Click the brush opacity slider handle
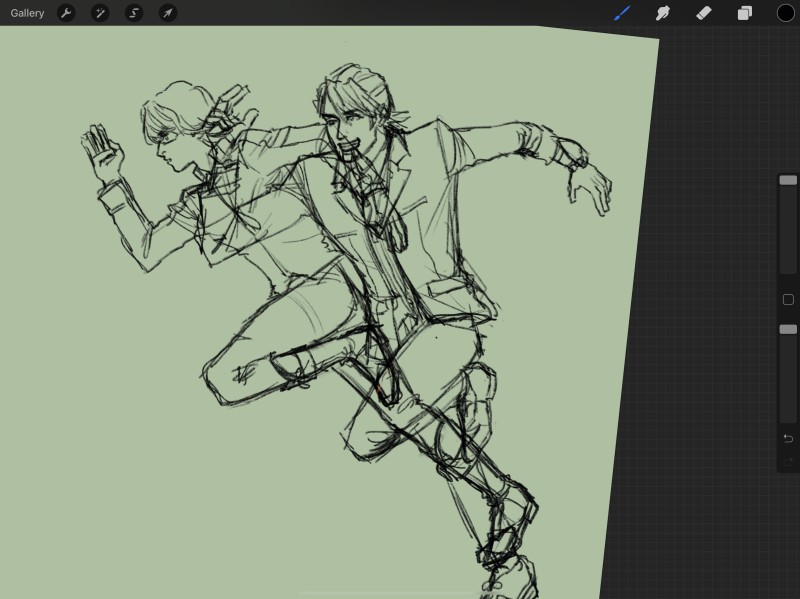The width and height of the screenshot is (800, 599). click(788, 330)
